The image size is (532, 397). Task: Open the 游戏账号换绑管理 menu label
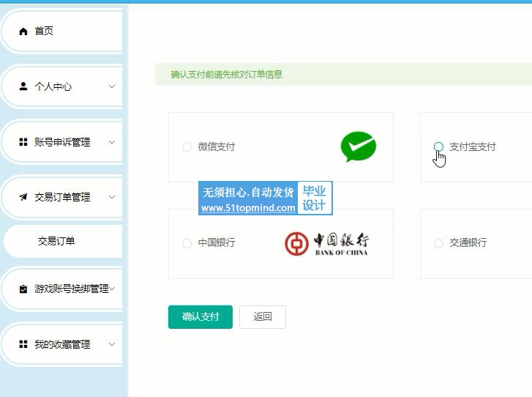(x=72, y=289)
